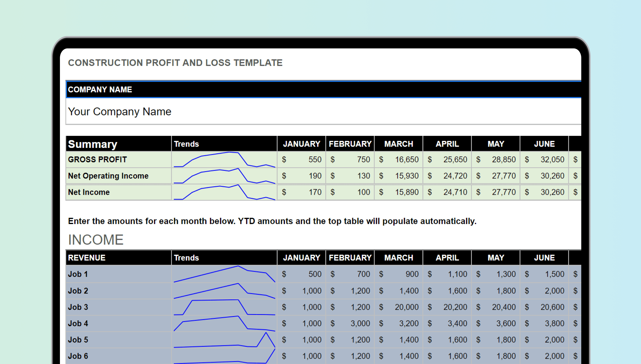Select the Revenue table MARCH column header
Image resolution: width=641 pixels, height=364 pixels.
tap(399, 257)
